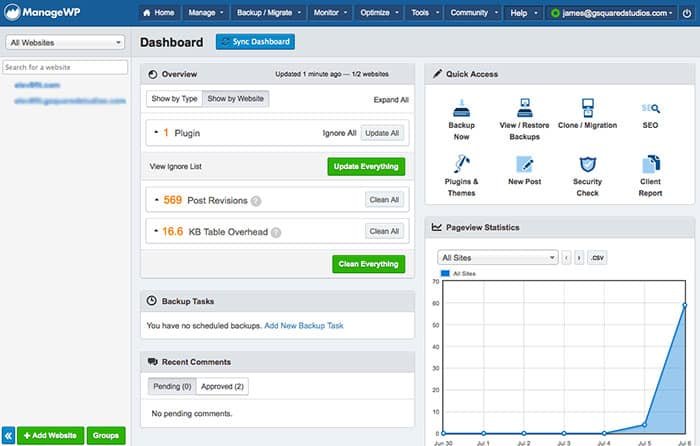This screenshot has height=446, width=700.
Task: Open the Optimize menu
Action: (379, 13)
